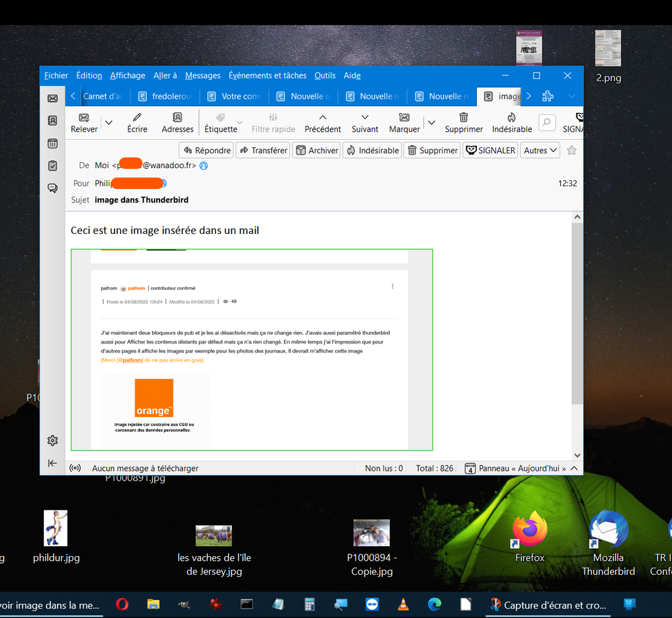
Task: Open the Adresses address book toolbar icon
Action: click(178, 118)
